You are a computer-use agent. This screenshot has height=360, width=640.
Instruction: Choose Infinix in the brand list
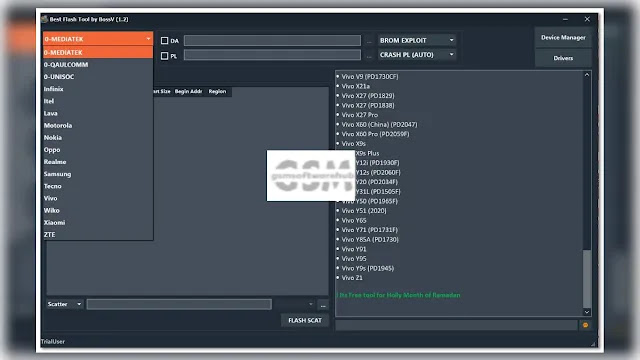[x=98, y=89]
